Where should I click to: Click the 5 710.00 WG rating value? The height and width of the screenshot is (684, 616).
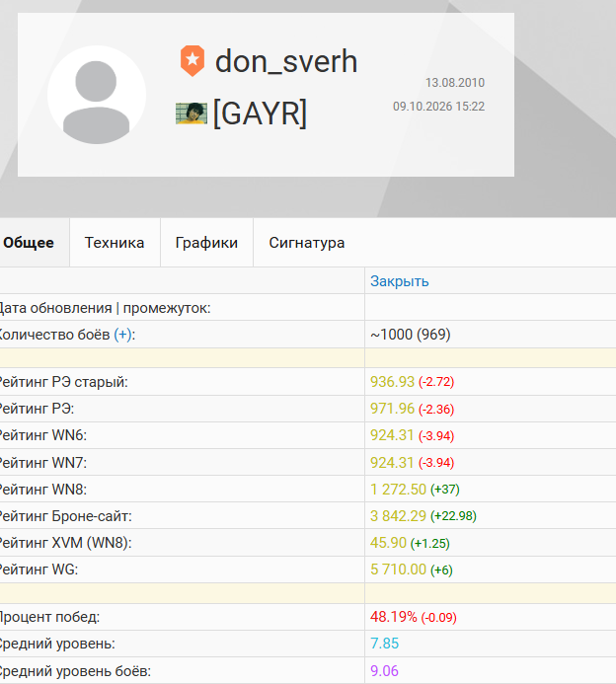point(398,570)
